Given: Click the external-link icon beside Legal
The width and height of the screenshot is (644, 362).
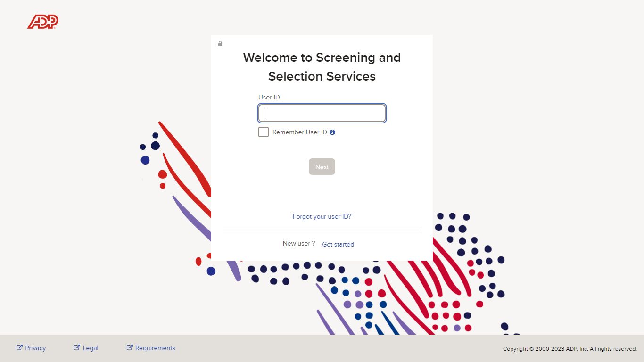Looking at the screenshot, I should [77, 347].
